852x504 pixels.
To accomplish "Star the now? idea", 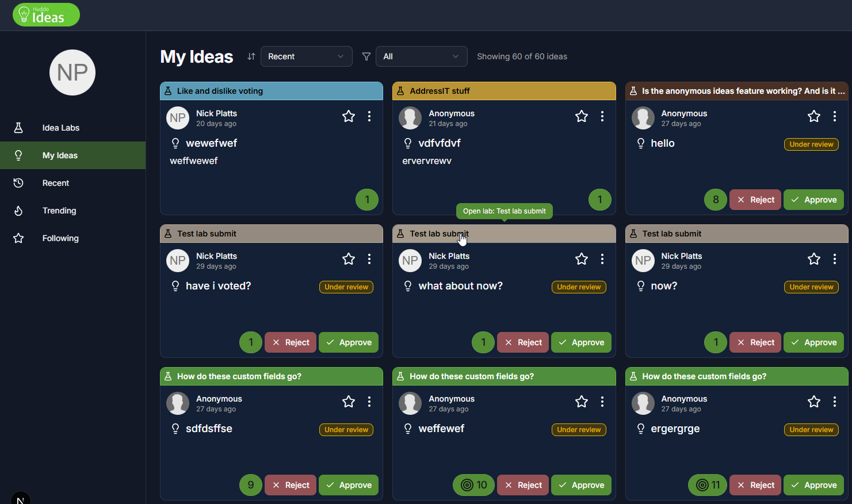I will pyautogui.click(x=814, y=259).
